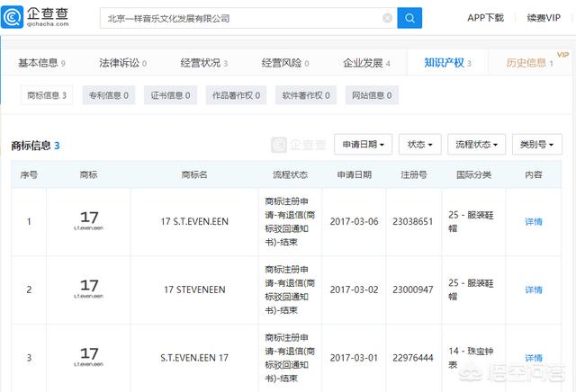Open the 状态 filter dropdown
Screen dimensions: 576x392
point(420,144)
